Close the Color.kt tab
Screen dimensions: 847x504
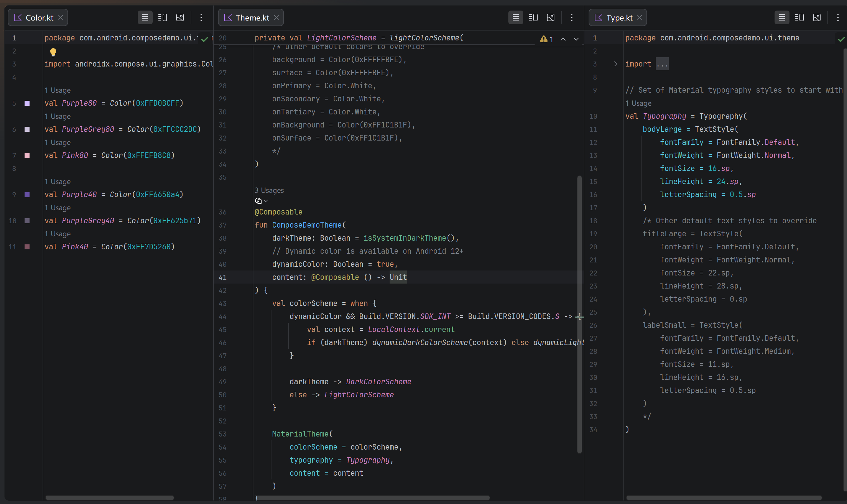(60, 17)
